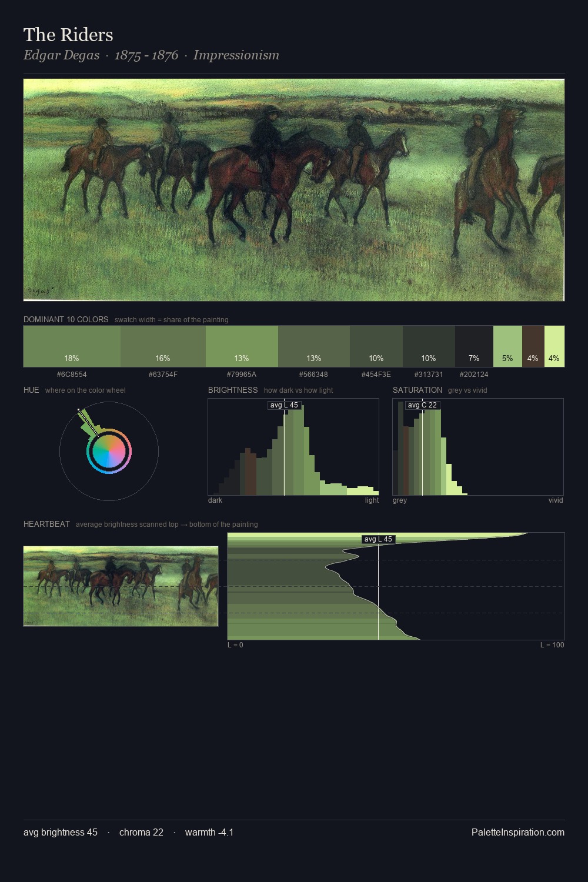Click the 'L = 0' axis label
The width and height of the screenshot is (588, 882).
(x=235, y=645)
